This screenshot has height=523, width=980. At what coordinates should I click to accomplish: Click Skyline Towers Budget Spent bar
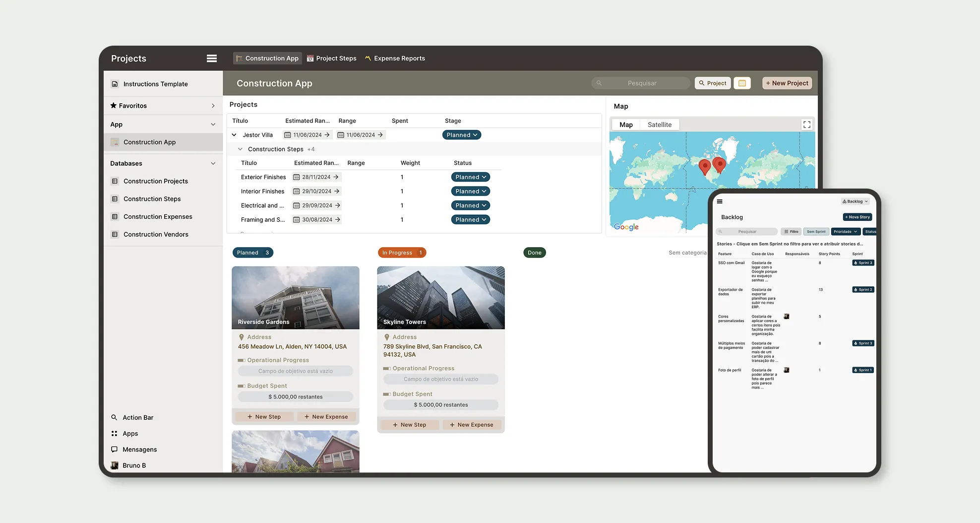(441, 405)
